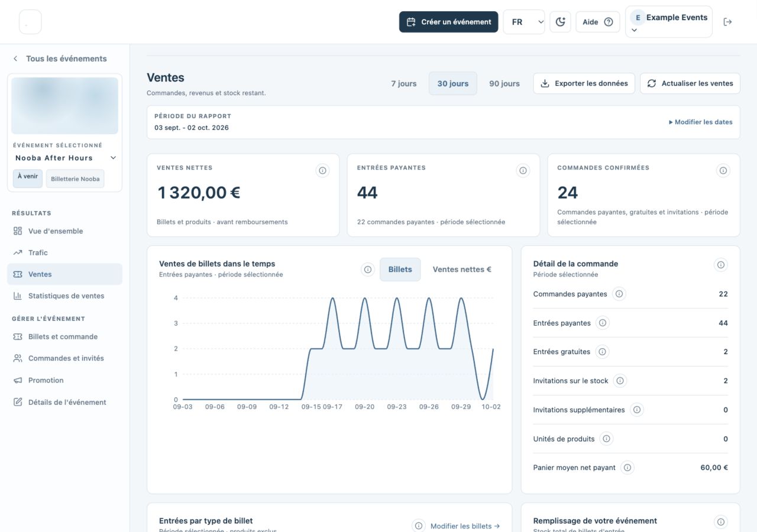Switch chart to Ventes nettes €
The height and width of the screenshot is (532, 757).
coord(462,270)
